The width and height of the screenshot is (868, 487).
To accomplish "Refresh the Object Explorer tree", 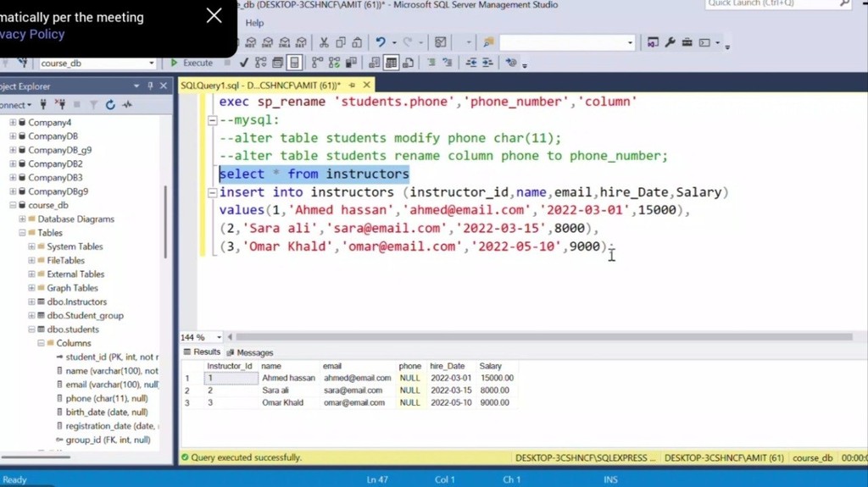I will click(110, 104).
